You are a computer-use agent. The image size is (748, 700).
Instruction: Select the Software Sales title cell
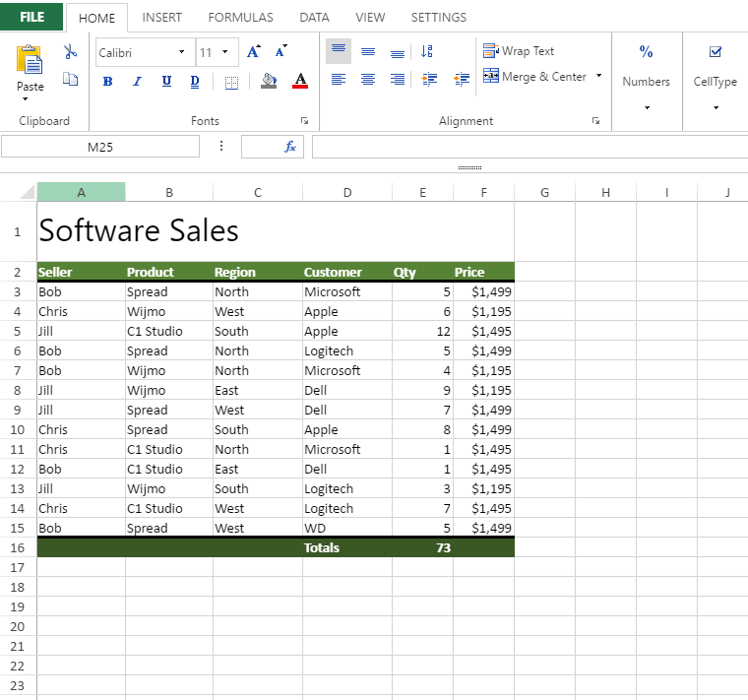[276, 231]
